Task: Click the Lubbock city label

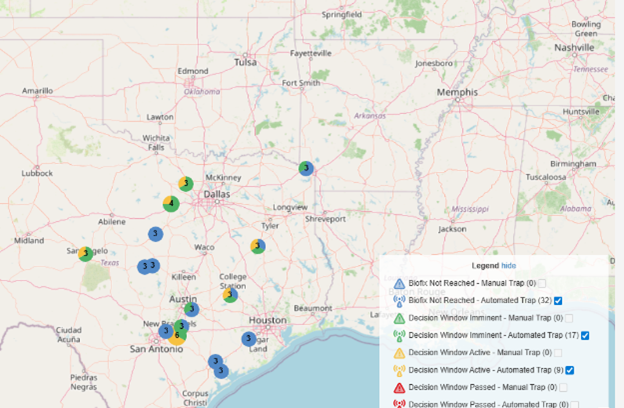Action: (x=37, y=173)
